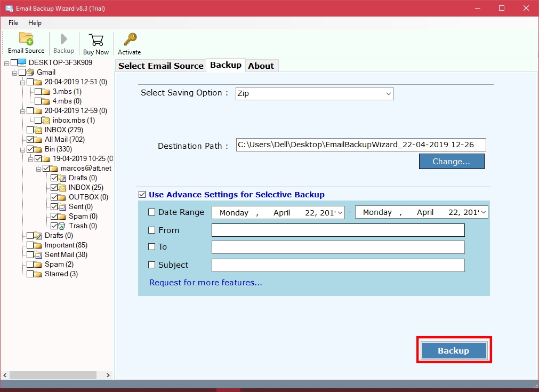This screenshot has height=392, width=539.
Task: Open the File menu
Action: 13,23
